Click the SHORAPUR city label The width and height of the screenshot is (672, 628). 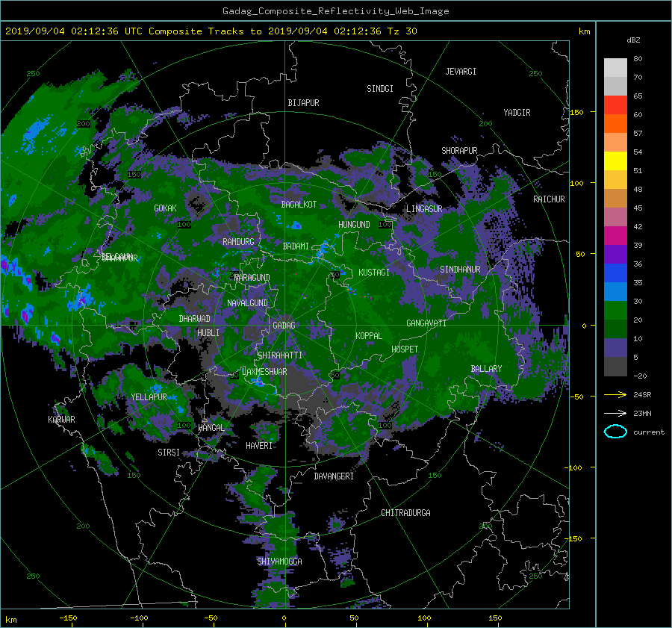459,151
